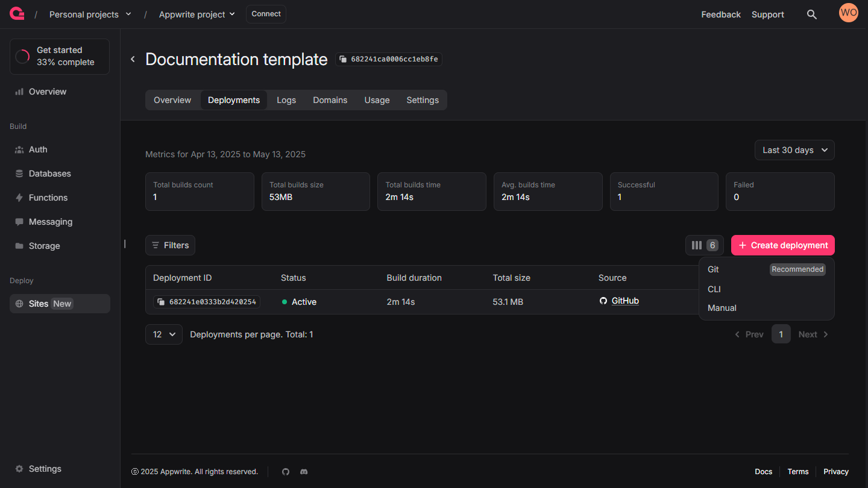Image resolution: width=868 pixels, height=488 pixels.
Task: Go to the Next page
Action: coord(814,334)
